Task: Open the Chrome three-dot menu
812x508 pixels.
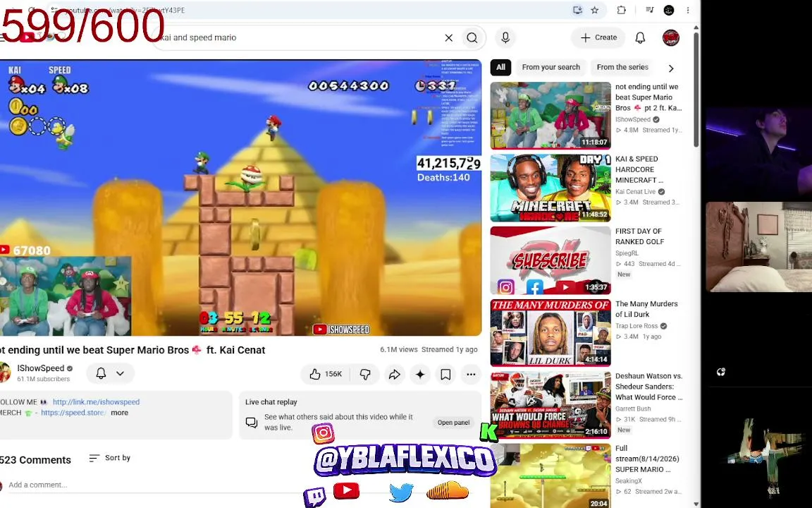Action: pos(687,10)
